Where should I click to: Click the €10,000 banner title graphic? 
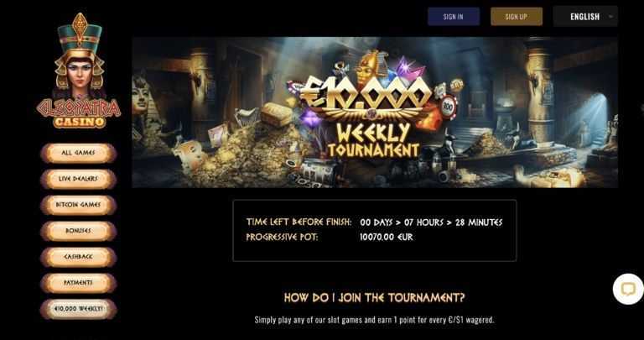[365, 94]
